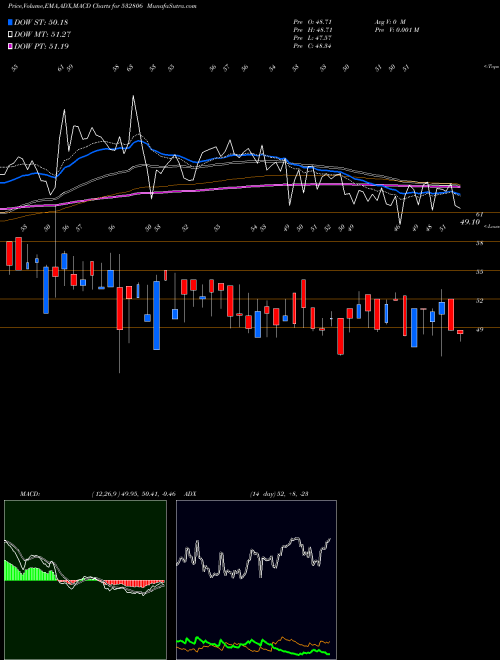The height and width of the screenshot is (660, 500).
Task: Click the 49.10 price label
Action: (x=470, y=222)
